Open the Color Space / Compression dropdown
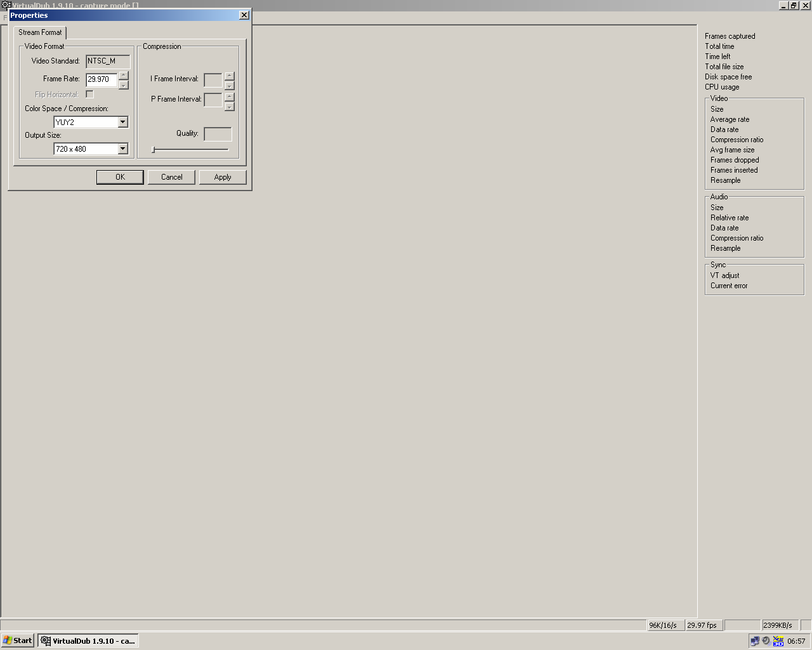This screenshot has width=812, height=650. [x=123, y=123]
